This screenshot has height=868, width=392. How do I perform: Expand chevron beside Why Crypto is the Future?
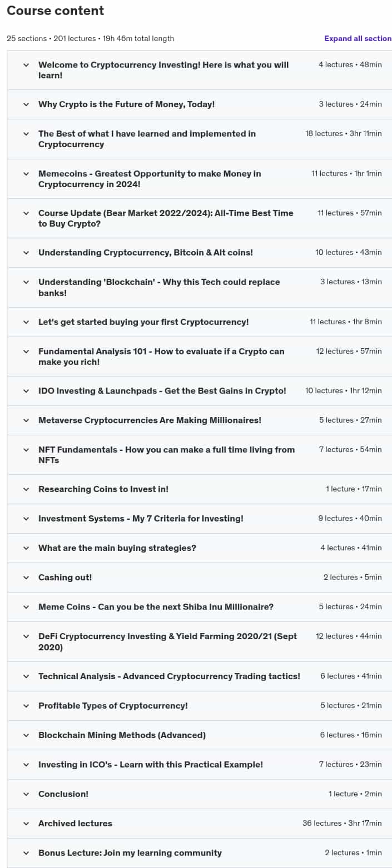click(x=26, y=104)
